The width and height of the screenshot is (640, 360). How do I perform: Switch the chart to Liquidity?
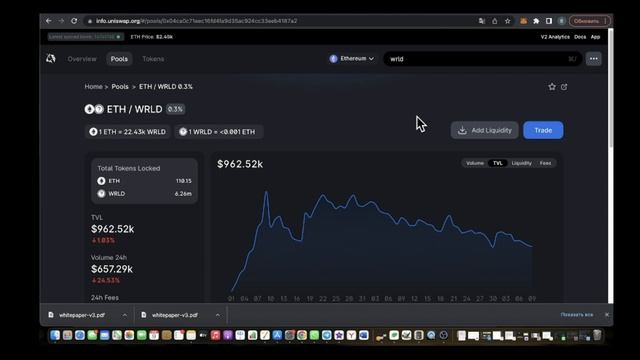coord(522,163)
